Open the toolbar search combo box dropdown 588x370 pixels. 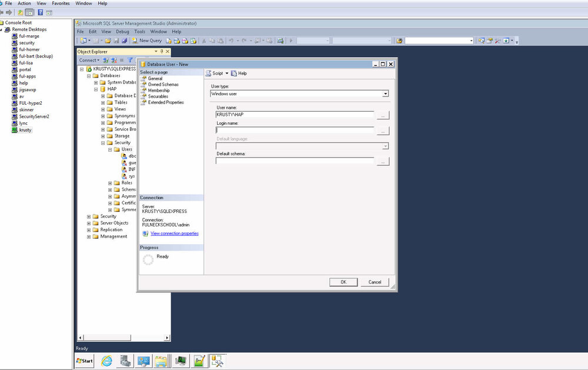pos(472,41)
